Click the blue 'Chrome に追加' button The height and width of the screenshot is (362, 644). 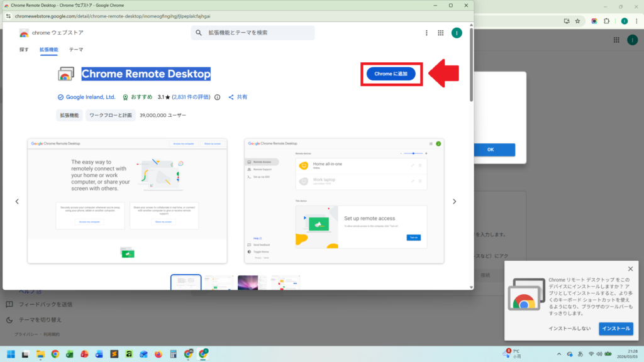point(391,74)
